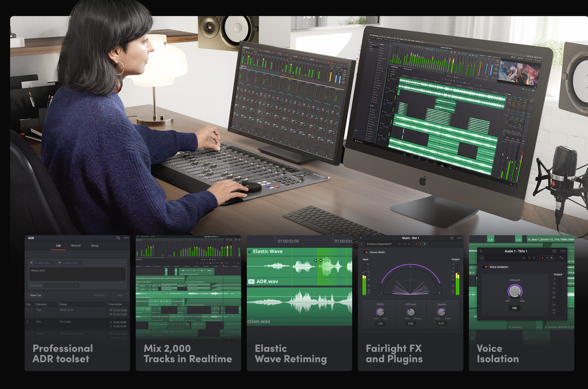
Task: Close the Audio 1 - TkFx 1 window
Action: pos(481,251)
